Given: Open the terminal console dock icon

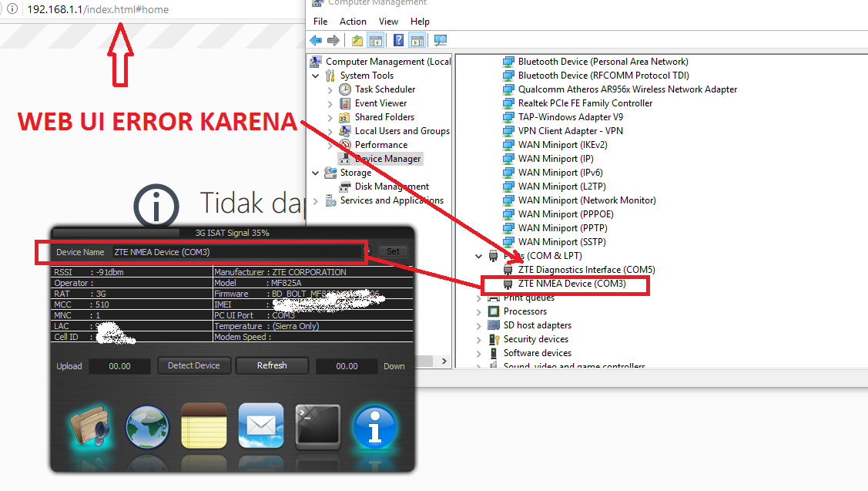Looking at the screenshot, I should [318, 426].
